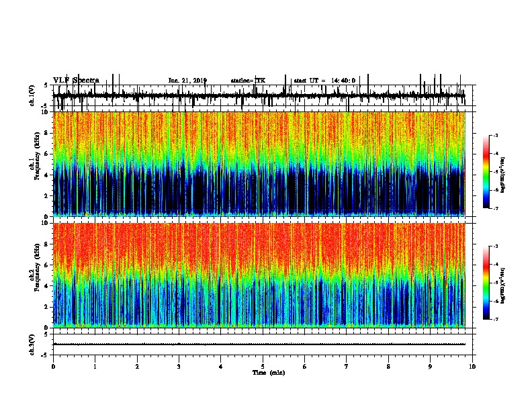Click the "VLF Spectra" title text
The height and width of the screenshot is (411, 532).
[x=76, y=81]
